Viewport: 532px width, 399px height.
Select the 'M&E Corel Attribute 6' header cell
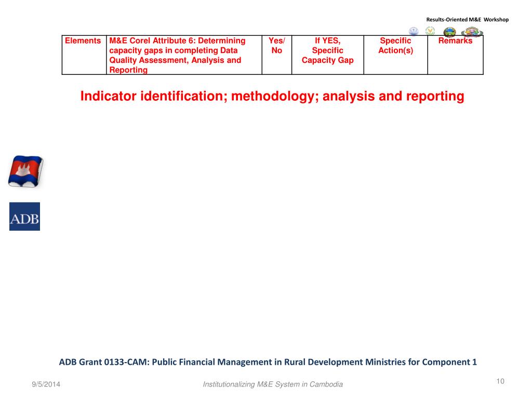(184, 55)
